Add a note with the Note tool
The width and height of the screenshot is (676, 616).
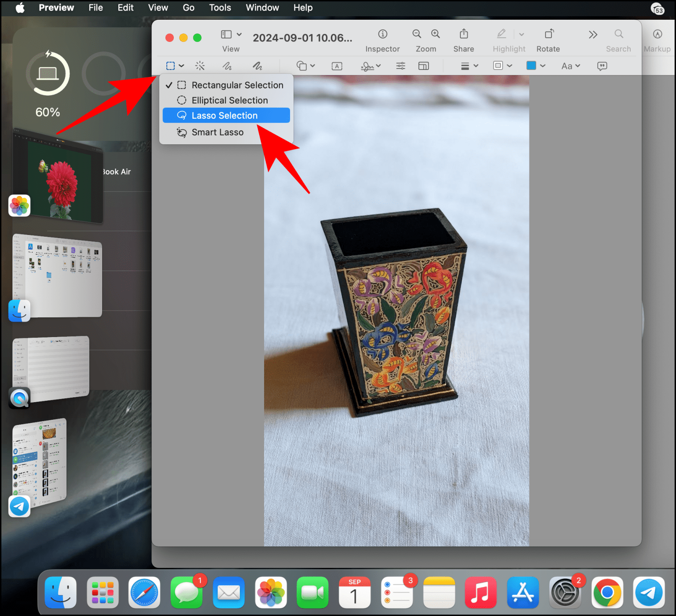(602, 66)
